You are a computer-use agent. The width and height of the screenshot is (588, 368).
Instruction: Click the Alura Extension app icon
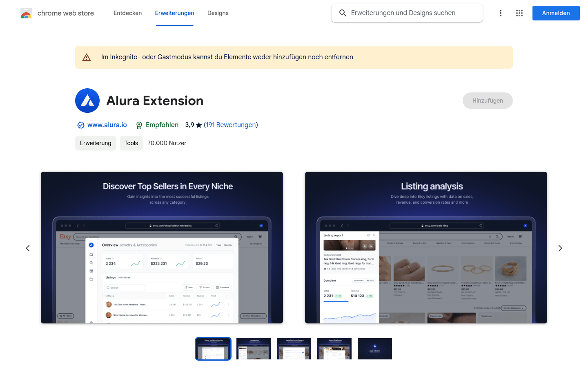87,100
